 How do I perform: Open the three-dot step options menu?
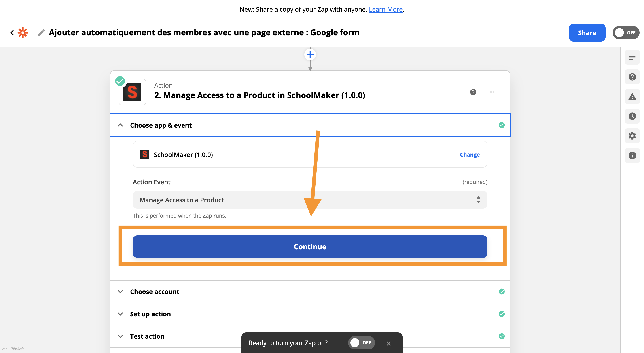tap(491, 92)
